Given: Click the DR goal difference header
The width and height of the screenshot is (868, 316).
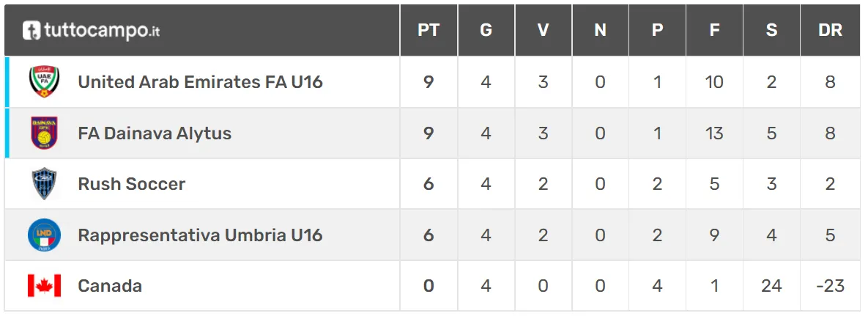Looking at the screenshot, I should pos(830,31).
